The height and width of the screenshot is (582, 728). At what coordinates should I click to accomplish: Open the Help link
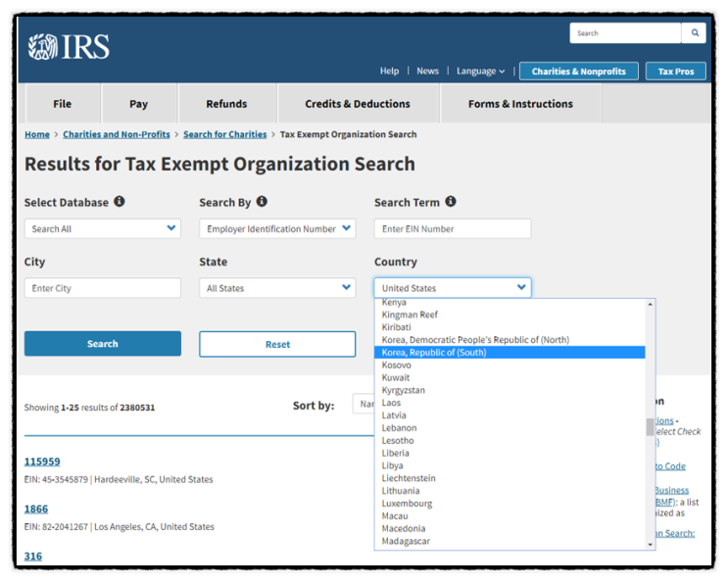389,71
